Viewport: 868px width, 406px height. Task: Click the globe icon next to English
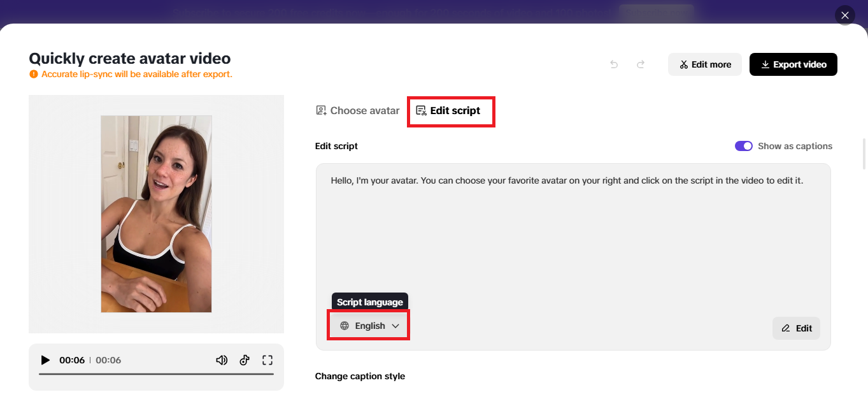tap(345, 325)
